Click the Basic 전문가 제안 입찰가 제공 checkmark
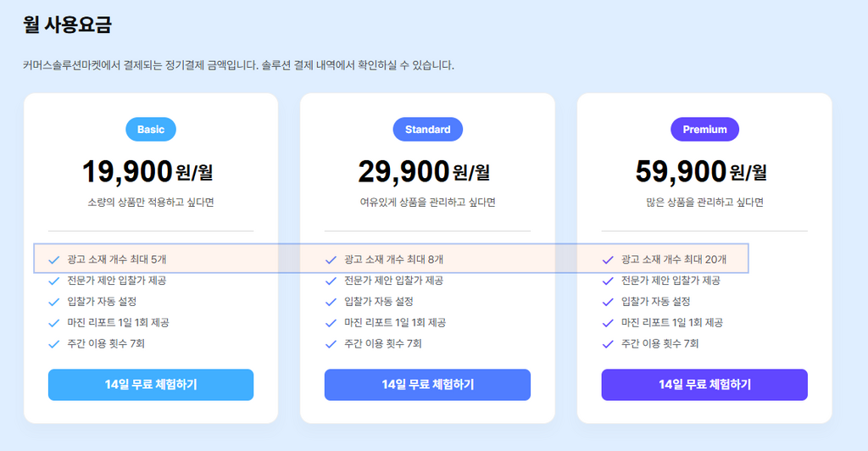 tap(53, 281)
